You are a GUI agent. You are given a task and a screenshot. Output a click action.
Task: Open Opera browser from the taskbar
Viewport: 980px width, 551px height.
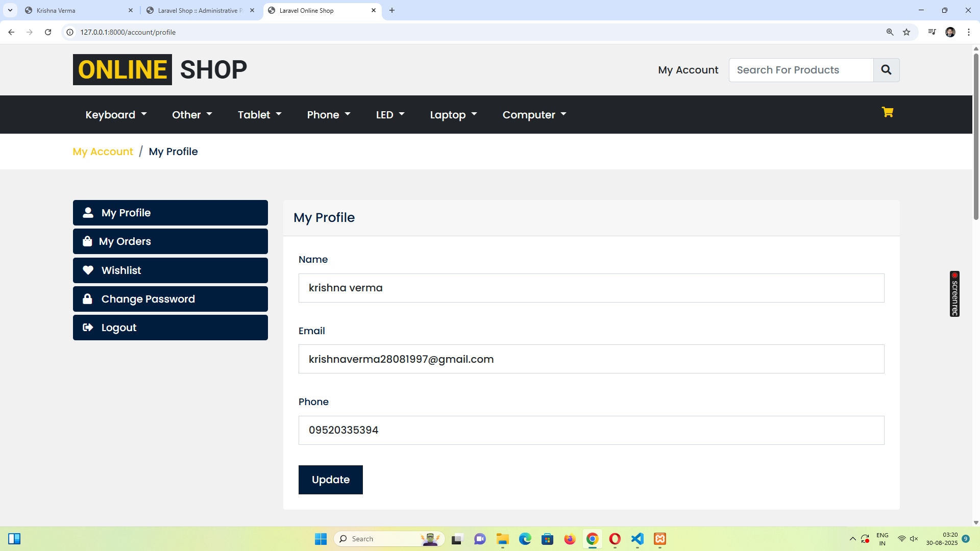click(615, 539)
